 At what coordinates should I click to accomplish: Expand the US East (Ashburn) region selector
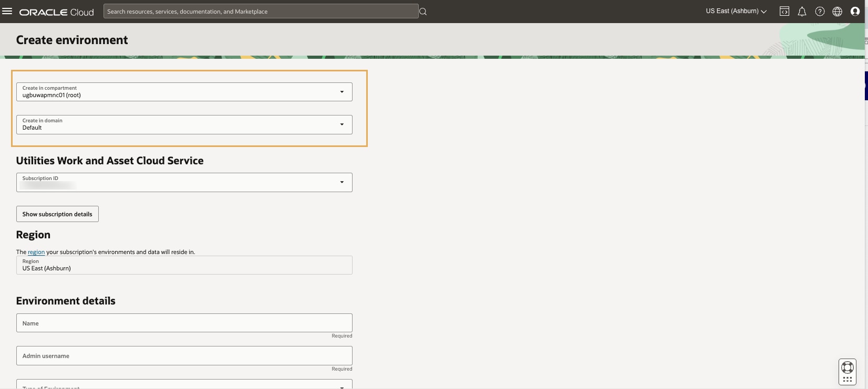pyautogui.click(x=736, y=11)
